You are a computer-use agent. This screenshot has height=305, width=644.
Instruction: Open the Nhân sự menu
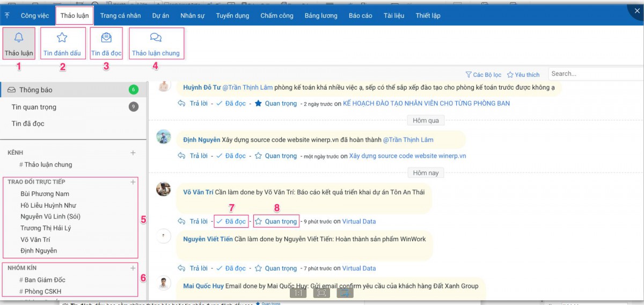click(x=192, y=16)
